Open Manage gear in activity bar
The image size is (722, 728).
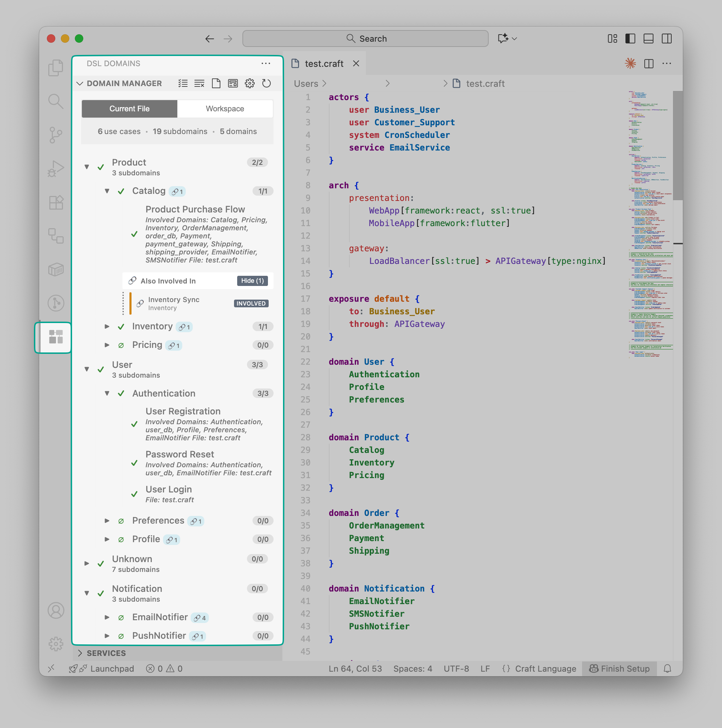pyautogui.click(x=56, y=644)
